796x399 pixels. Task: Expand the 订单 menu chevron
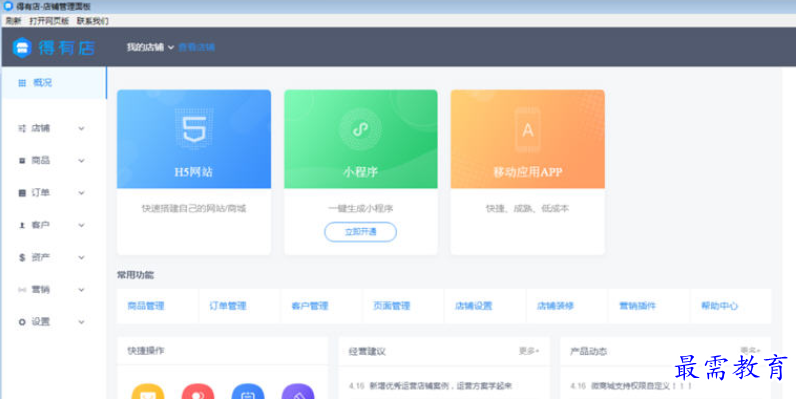point(81,193)
